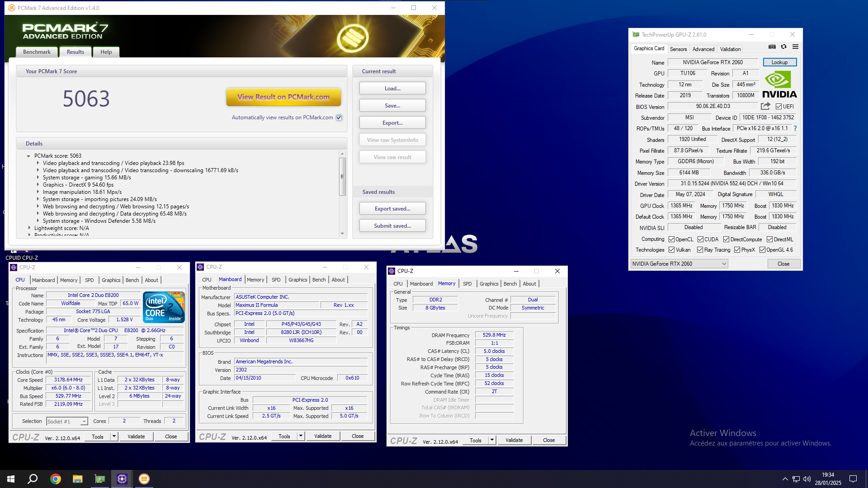Toggle the CUDA checkbox
The image size is (868, 488).
pyautogui.click(x=700, y=239)
